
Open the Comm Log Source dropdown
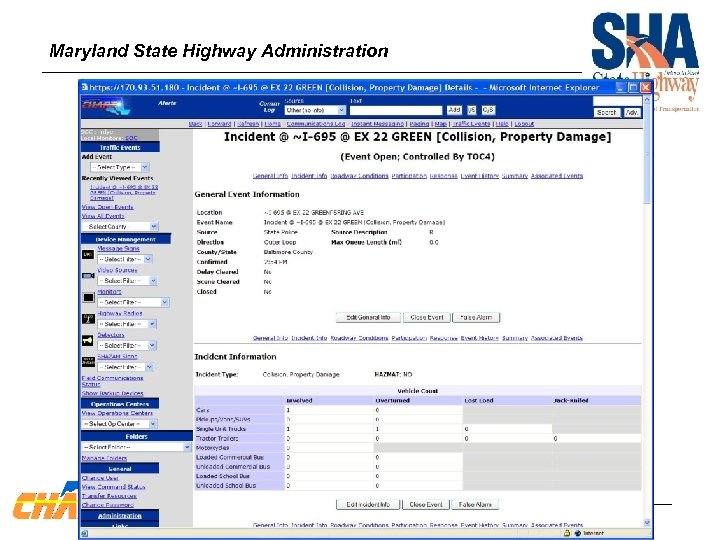click(x=315, y=110)
